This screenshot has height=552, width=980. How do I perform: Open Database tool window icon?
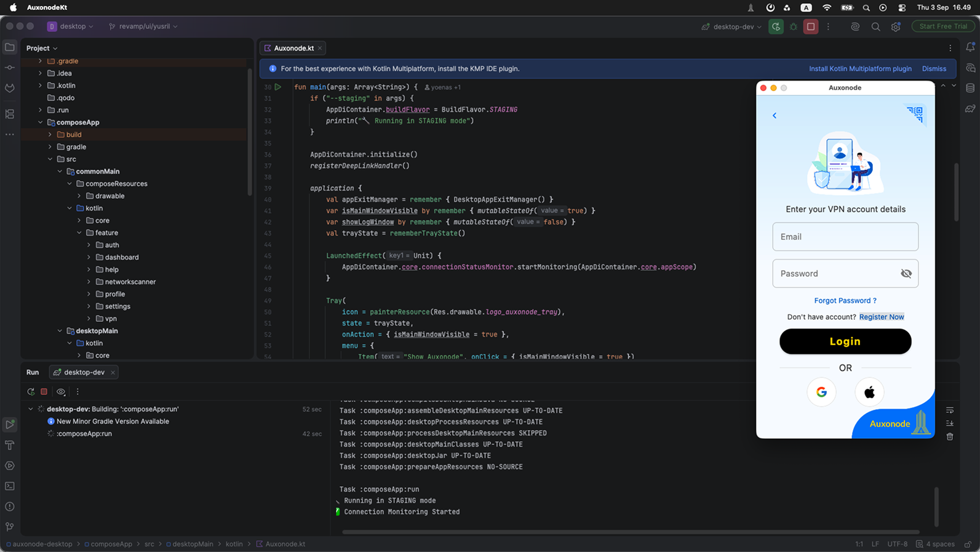(970, 88)
